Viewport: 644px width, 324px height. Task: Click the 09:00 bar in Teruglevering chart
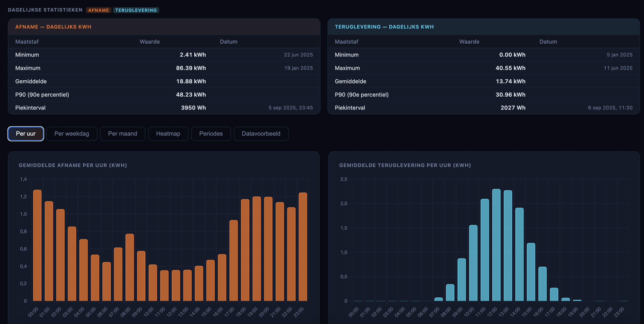462,280
